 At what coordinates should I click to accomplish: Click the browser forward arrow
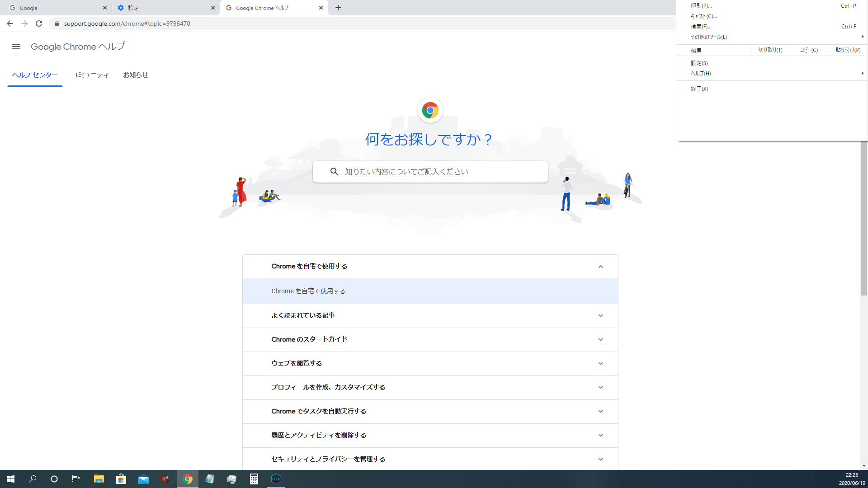(24, 23)
